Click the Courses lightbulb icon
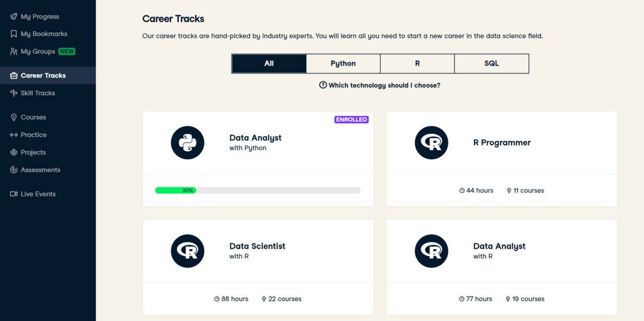Screen dimensions: 644x321 coord(14,117)
